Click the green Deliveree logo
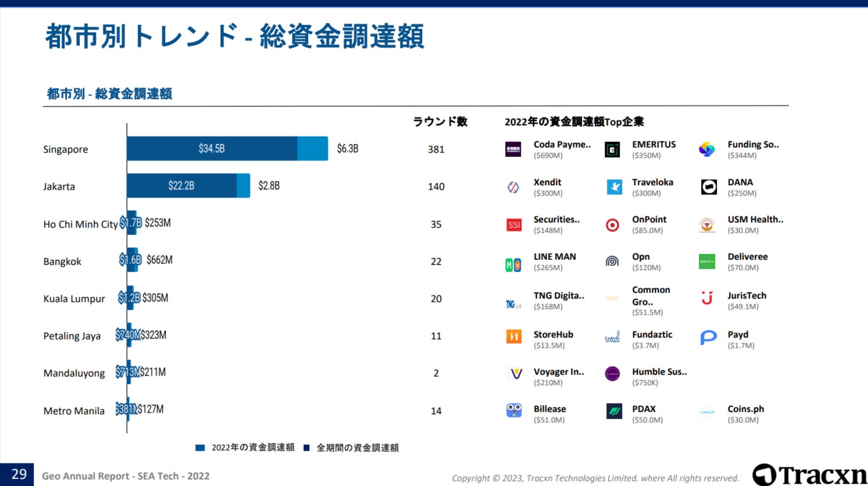 coord(707,262)
